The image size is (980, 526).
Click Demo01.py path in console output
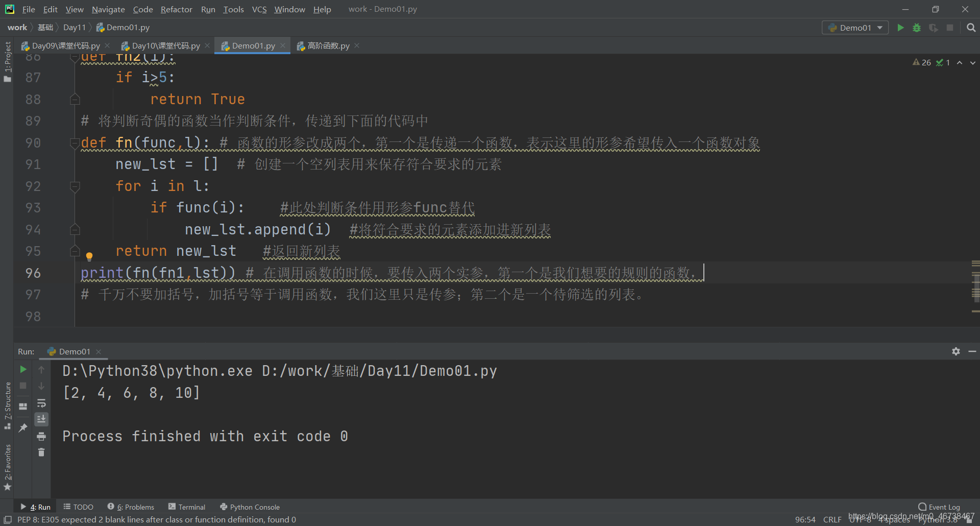click(379, 371)
